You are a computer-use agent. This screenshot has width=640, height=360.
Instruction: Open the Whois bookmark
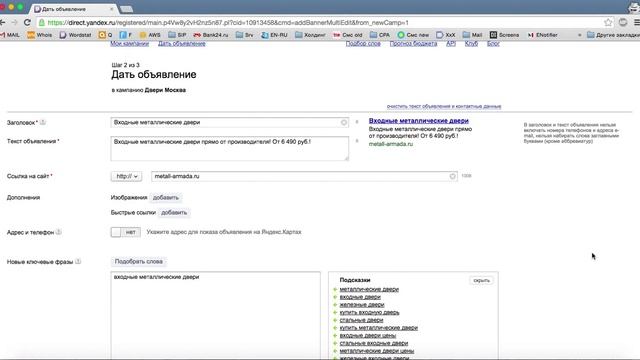click(x=40, y=35)
